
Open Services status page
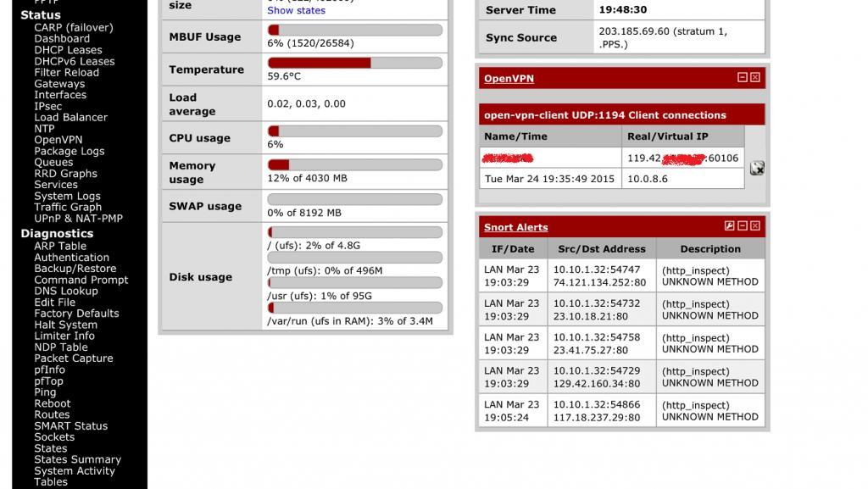click(56, 185)
